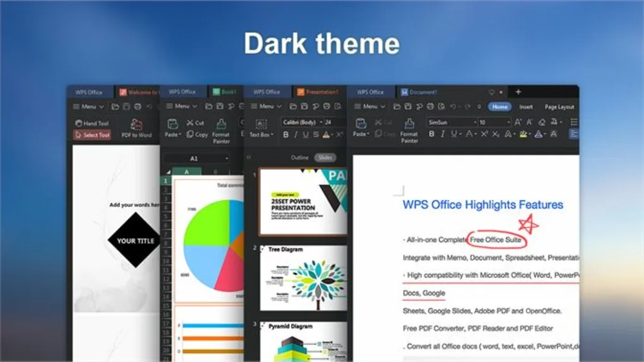This screenshot has width=644, height=362.
Task: Open the Page Layout ribbon tab
Action: click(559, 107)
